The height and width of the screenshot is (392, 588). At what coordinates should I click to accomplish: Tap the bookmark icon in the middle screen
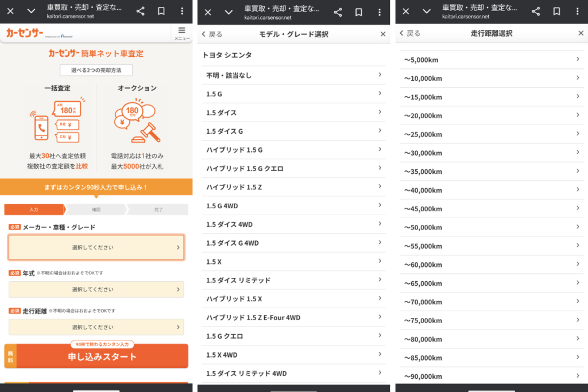click(359, 12)
